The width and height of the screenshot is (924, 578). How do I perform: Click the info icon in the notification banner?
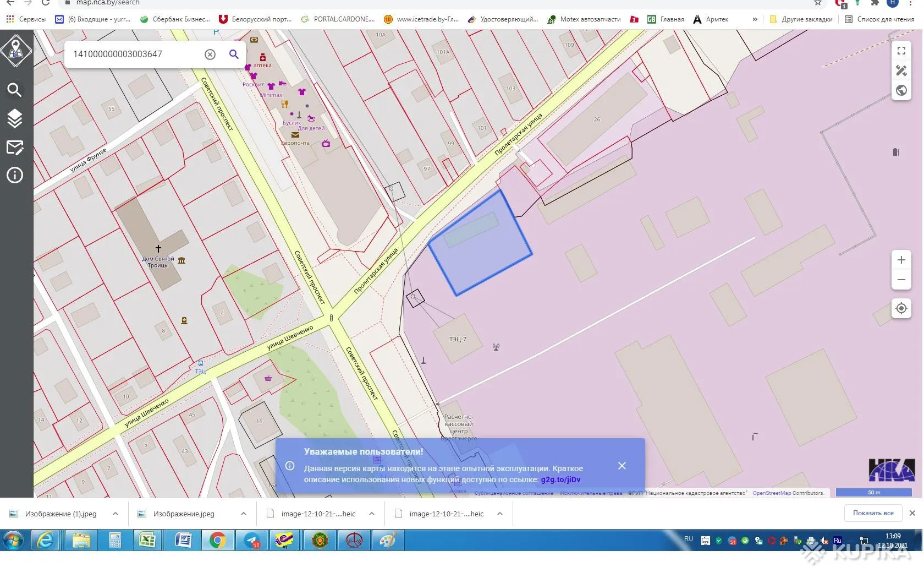[x=290, y=466]
